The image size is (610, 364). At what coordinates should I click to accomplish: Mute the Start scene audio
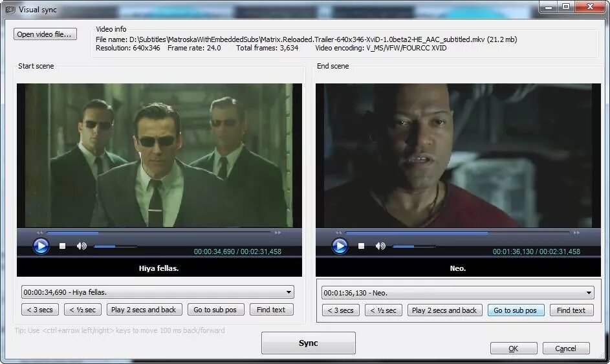[82, 246]
